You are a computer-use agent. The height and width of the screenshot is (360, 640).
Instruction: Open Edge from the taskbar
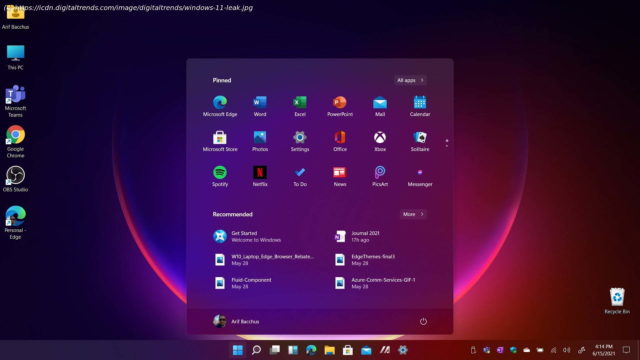[311, 350]
